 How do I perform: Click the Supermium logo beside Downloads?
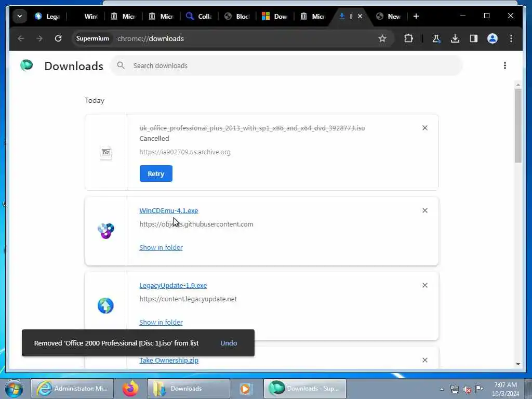[x=26, y=65]
